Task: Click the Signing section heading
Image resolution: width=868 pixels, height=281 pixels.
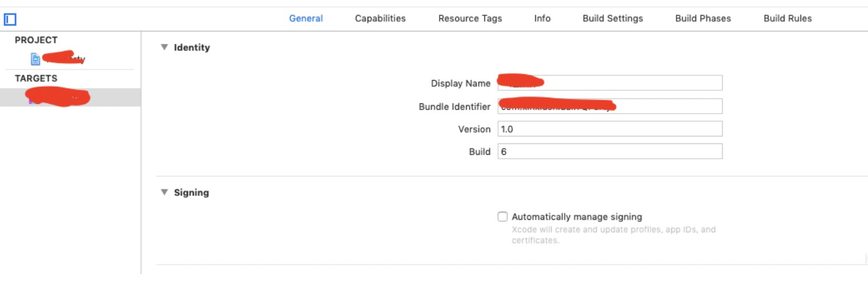Action: coord(192,192)
